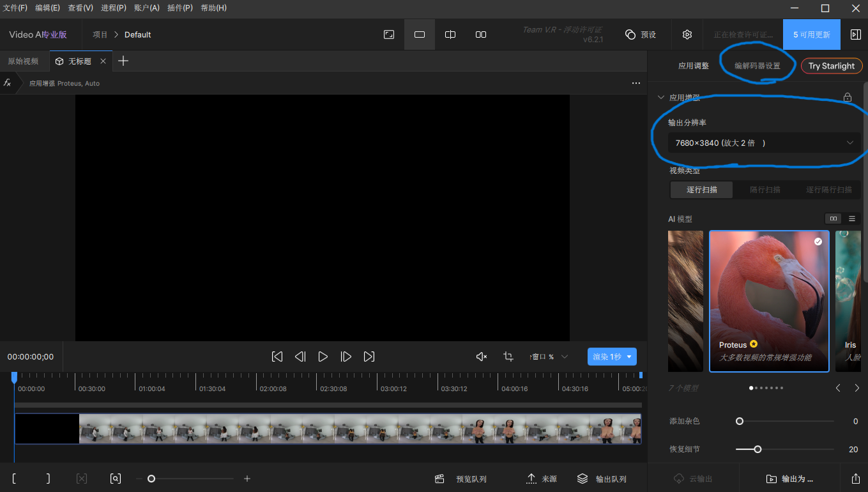Viewport: 868px width, 492px height.
Task: Set trim in-point left bracket
Action: (x=14, y=479)
